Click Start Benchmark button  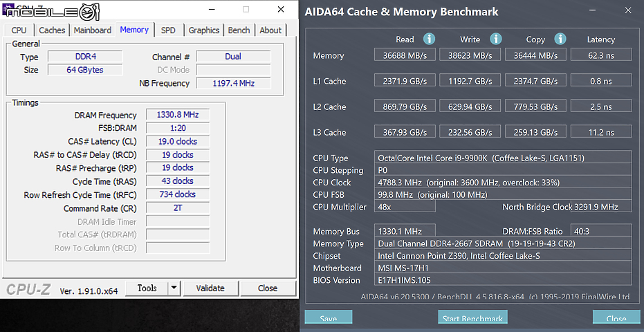[472, 318]
